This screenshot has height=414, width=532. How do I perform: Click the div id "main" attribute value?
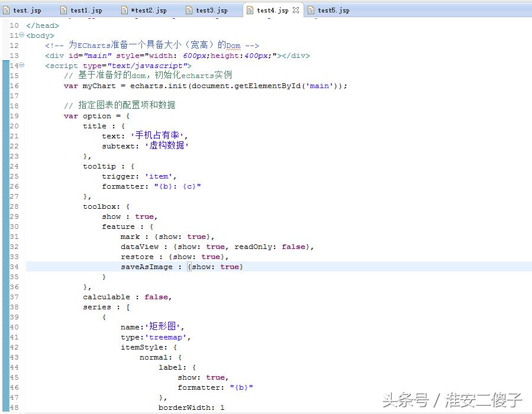tap(98, 56)
